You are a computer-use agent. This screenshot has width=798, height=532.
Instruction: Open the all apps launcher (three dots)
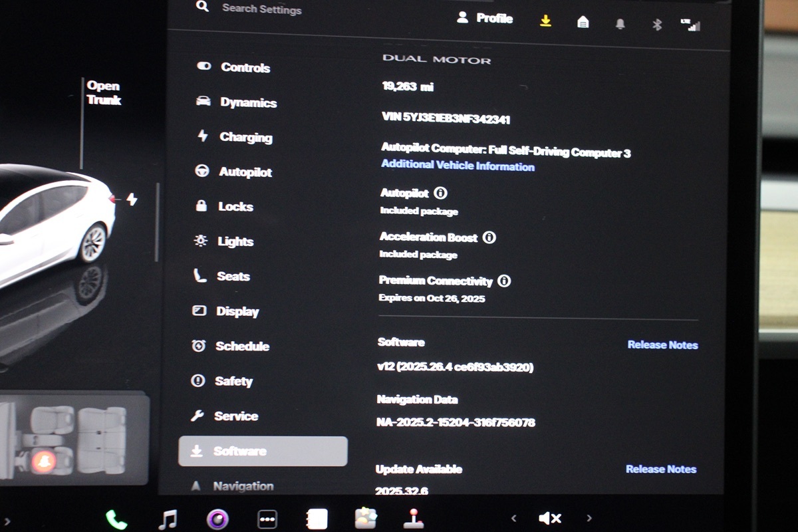coord(267,519)
